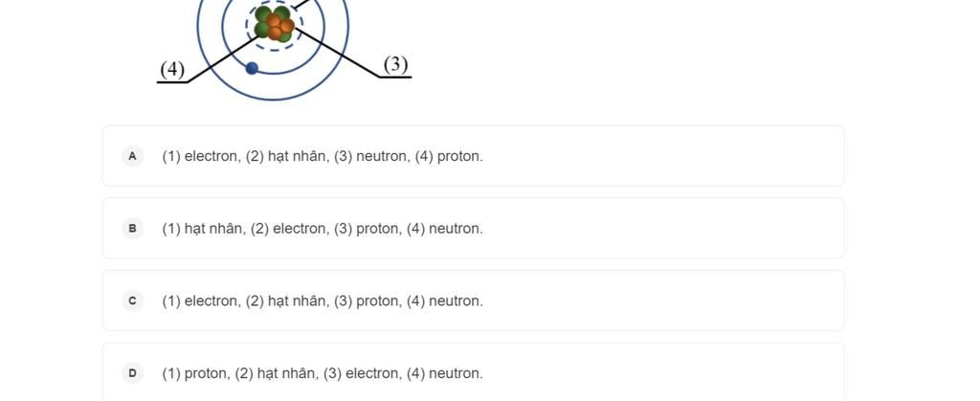This screenshot has width=980, height=401.
Task: Click answer text starting '(1) hạt nhân, (2) electron'
Action: (x=323, y=229)
